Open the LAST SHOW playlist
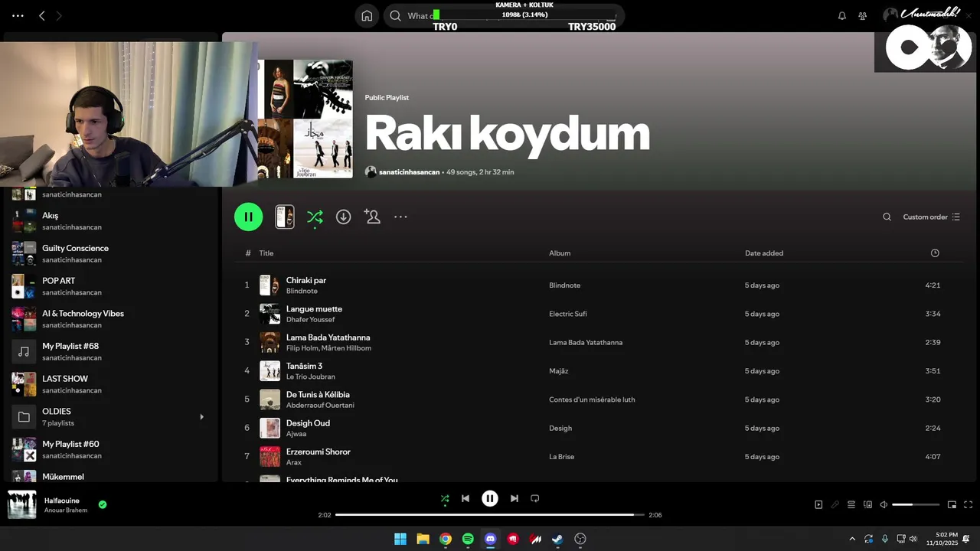The width and height of the screenshot is (980, 551). [x=111, y=384]
